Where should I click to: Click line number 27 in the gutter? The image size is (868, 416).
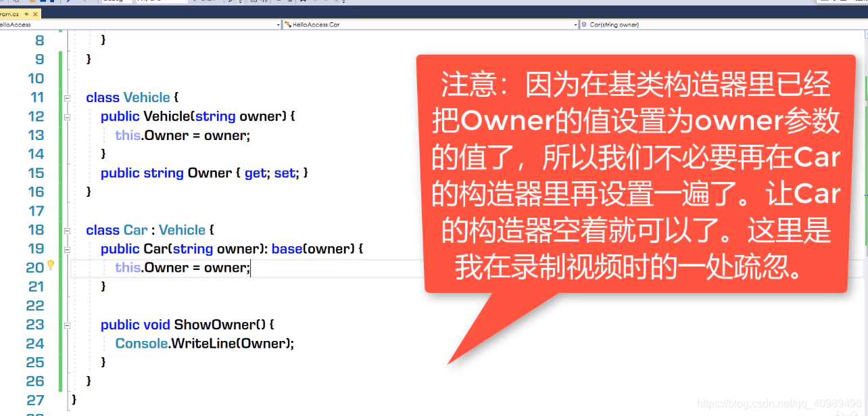(35, 400)
